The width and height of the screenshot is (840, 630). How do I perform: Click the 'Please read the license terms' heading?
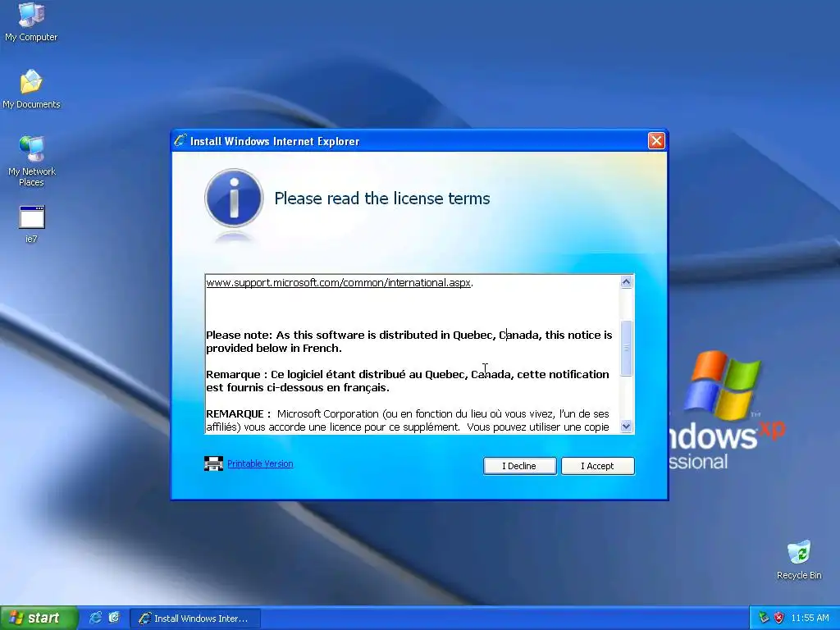382,199
